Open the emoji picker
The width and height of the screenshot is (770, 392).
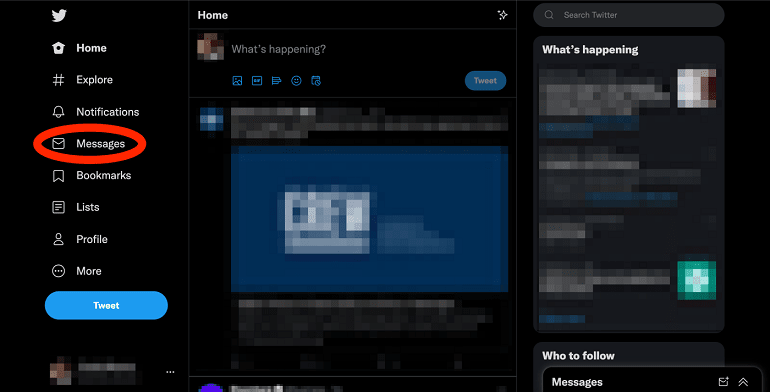[296, 81]
